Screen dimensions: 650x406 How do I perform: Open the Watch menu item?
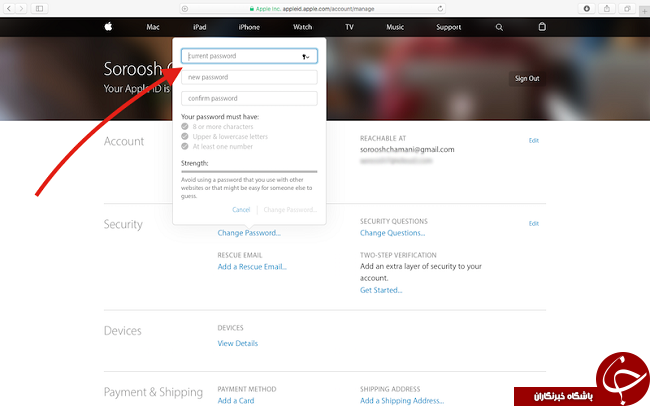pyautogui.click(x=303, y=27)
